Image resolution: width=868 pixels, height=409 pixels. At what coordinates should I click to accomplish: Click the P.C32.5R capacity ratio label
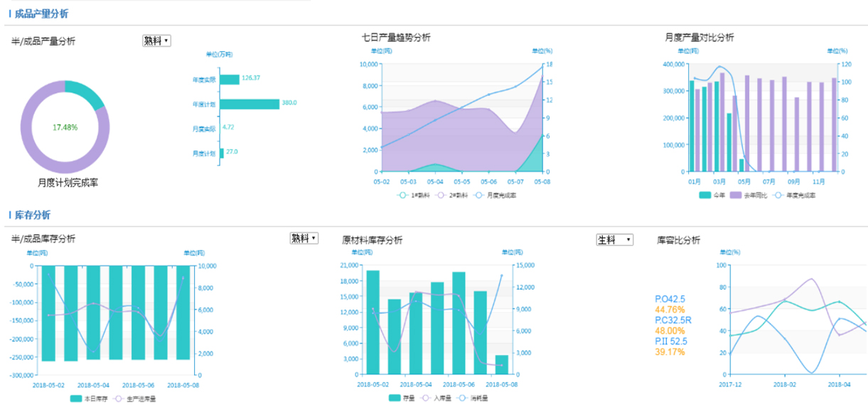click(673, 320)
